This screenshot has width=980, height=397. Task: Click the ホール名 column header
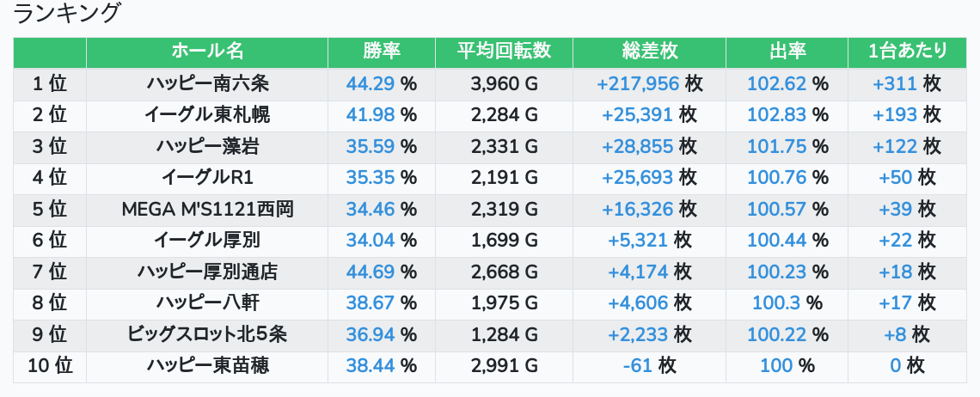click(x=207, y=52)
